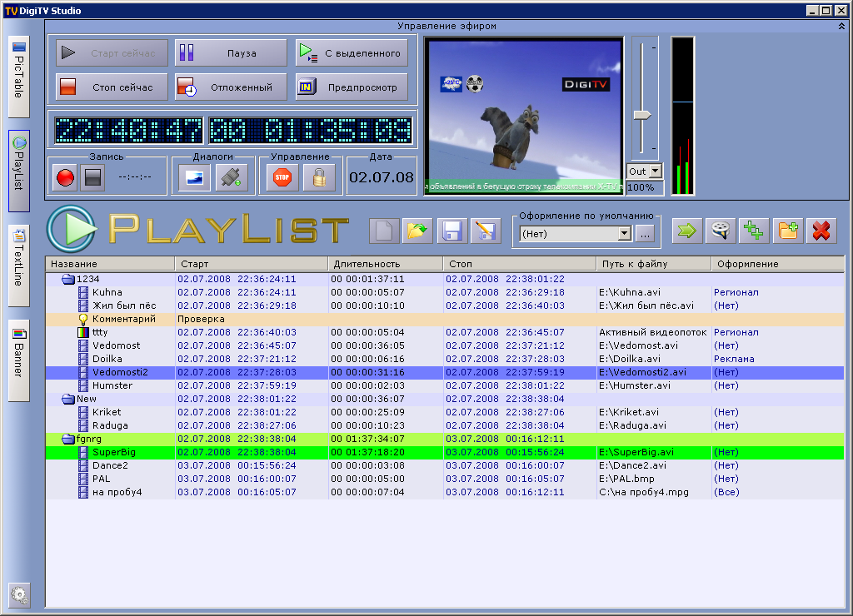Collapse the fgnrg folder
Image resolution: width=853 pixels, height=616 pixels.
click(68, 440)
